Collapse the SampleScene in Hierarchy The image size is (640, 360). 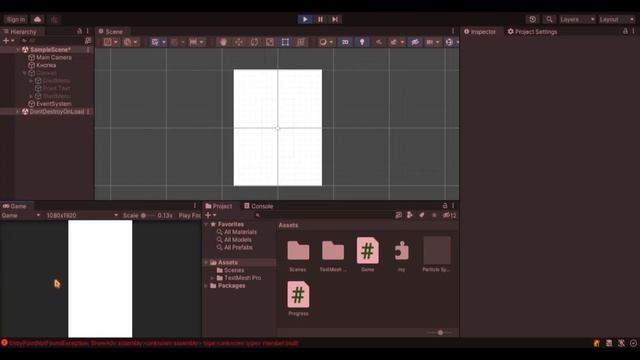coord(18,50)
